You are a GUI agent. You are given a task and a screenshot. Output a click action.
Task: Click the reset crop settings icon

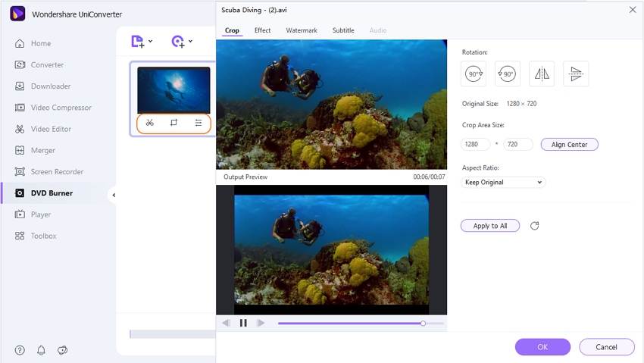coord(534,226)
